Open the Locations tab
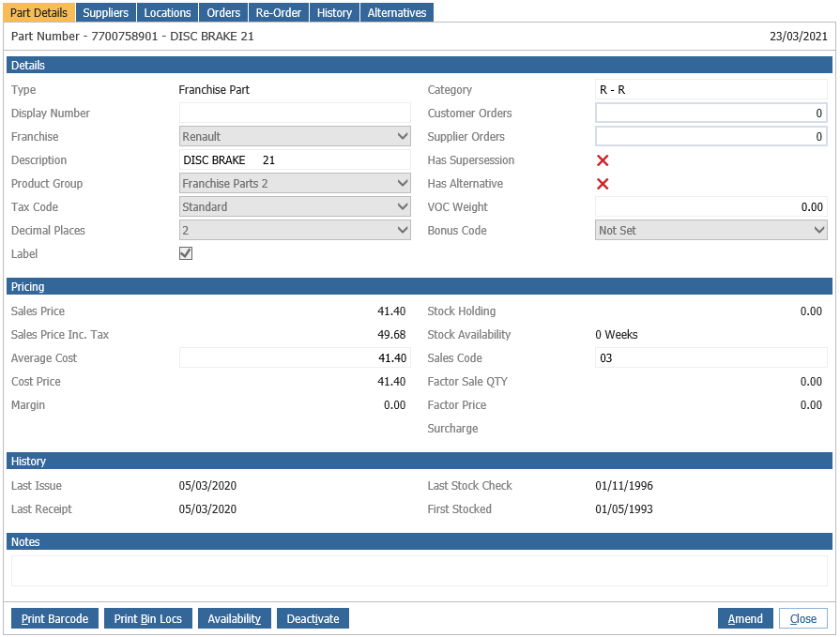Image resolution: width=840 pixels, height=637 pixels. 167,13
